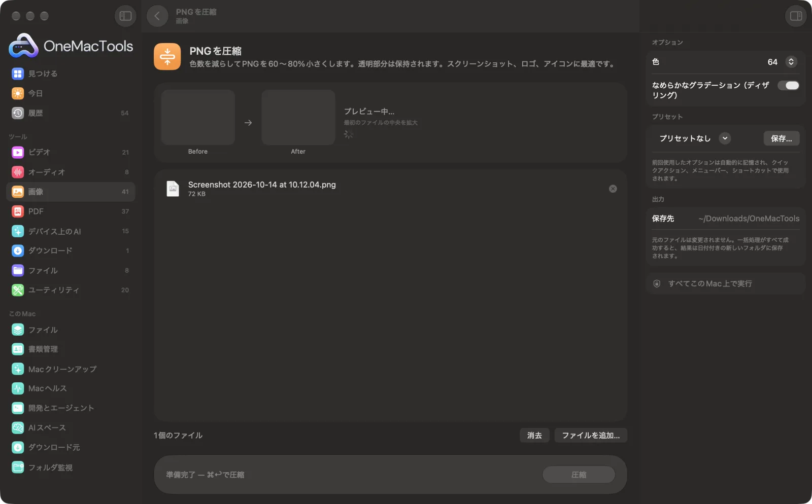Open Macクリーンアップ tool
This screenshot has width=812, height=504.
click(71, 369)
